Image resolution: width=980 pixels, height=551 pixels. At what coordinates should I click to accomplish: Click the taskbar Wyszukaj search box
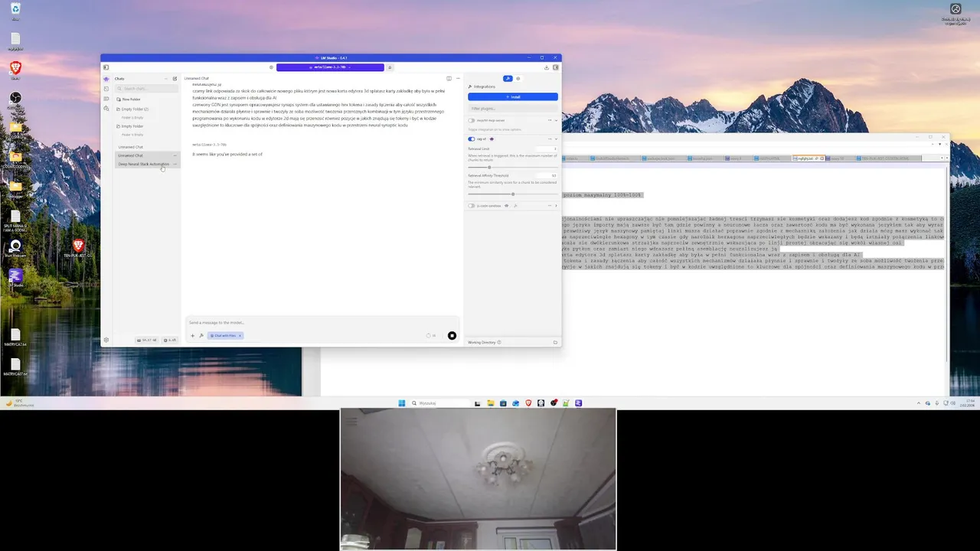(439, 403)
